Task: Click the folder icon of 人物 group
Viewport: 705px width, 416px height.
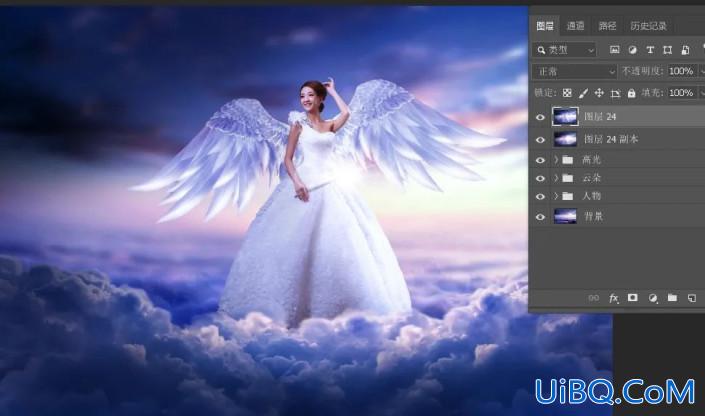Action: (568, 196)
